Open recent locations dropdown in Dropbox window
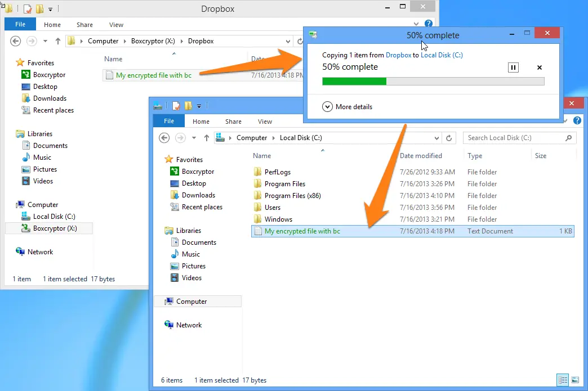 pyautogui.click(x=45, y=41)
